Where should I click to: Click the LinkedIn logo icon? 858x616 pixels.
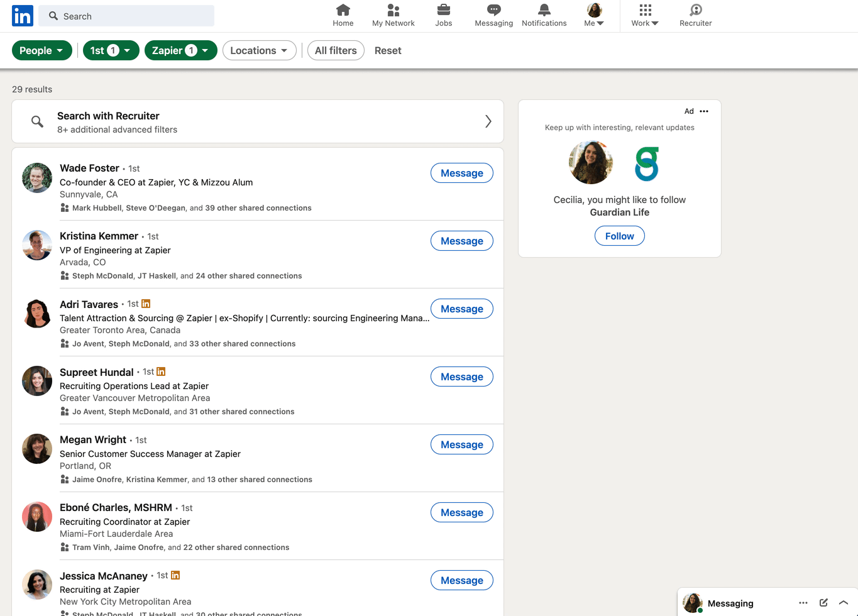point(23,16)
